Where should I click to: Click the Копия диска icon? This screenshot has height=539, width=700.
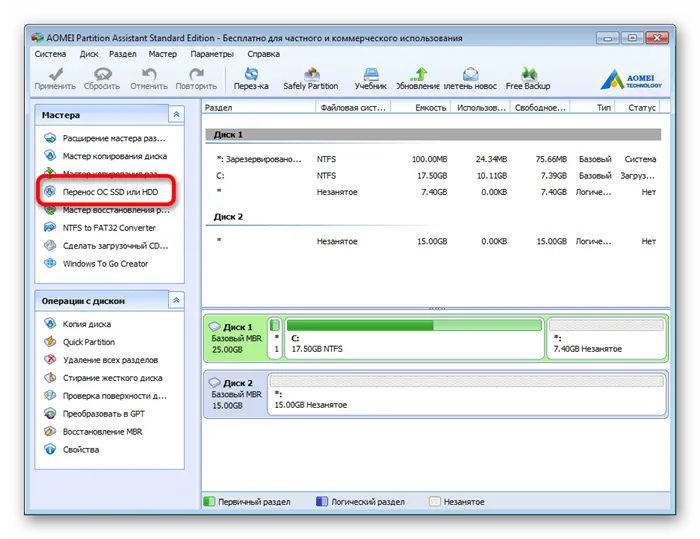tap(50, 323)
